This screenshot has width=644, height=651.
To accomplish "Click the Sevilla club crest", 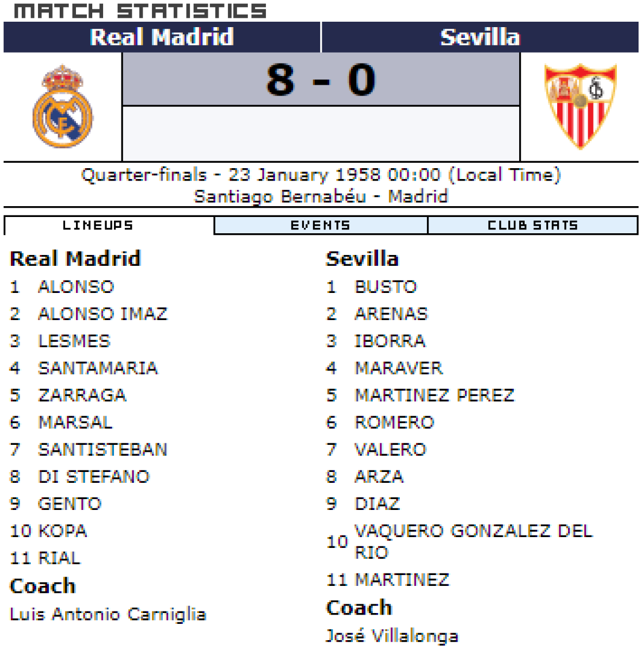I will click(x=580, y=106).
